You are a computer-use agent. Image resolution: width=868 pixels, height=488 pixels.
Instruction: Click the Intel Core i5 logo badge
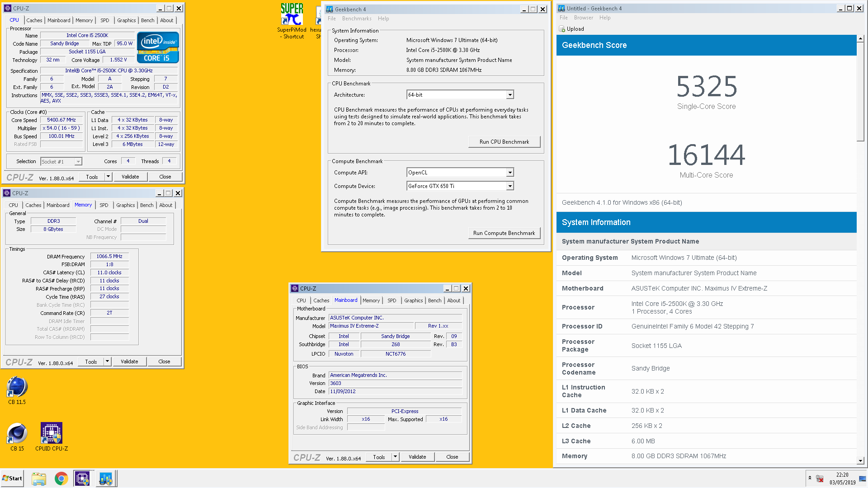click(x=158, y=47)
